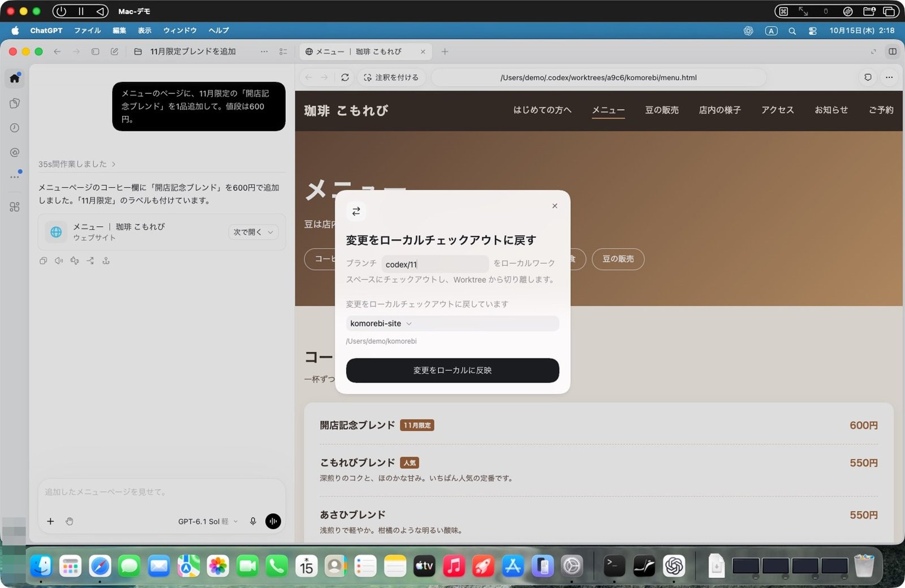Open a new browser tab with plus
This screenshot has height=588, width=905.
pyautogui.click(x=445, y=51)
